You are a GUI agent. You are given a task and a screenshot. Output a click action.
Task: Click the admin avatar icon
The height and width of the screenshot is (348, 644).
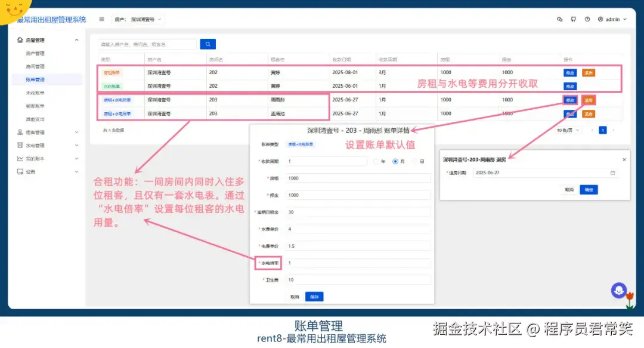[x=602, y=19]
